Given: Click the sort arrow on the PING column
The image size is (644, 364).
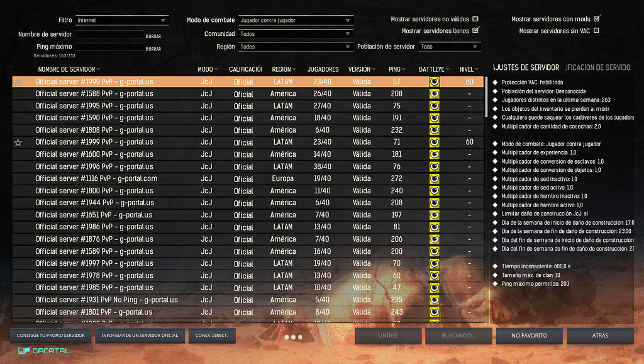Looking at the screenshot, I should (x=405, y=69).
